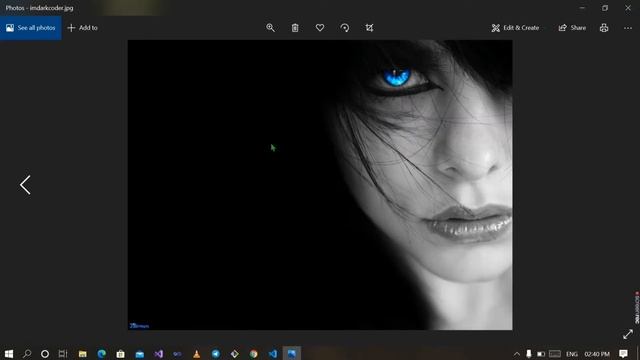This screenshot has height=360, width=640.
Task: Open File Explorer from taskbar
Action: pos(82,353)
